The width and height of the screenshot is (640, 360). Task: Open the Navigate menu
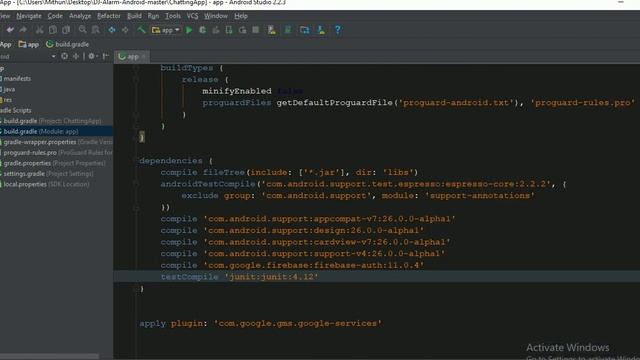pyautogui.click(x=29, y=16)
